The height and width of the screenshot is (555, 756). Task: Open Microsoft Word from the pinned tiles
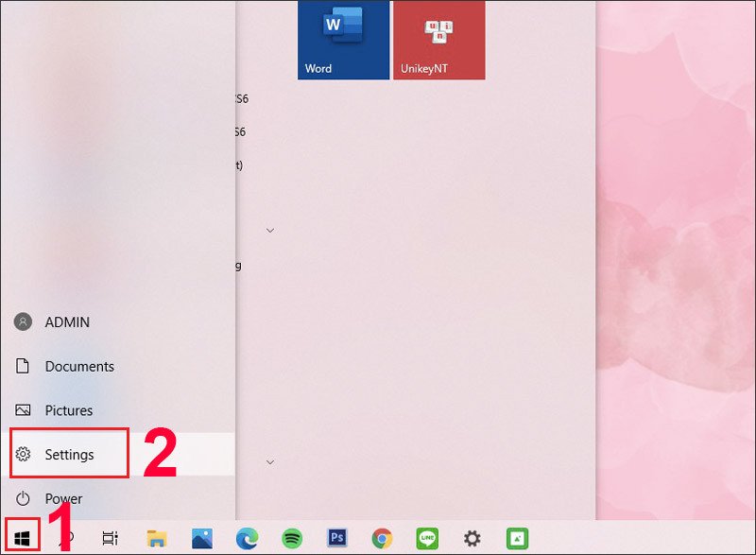coord(342,38)
